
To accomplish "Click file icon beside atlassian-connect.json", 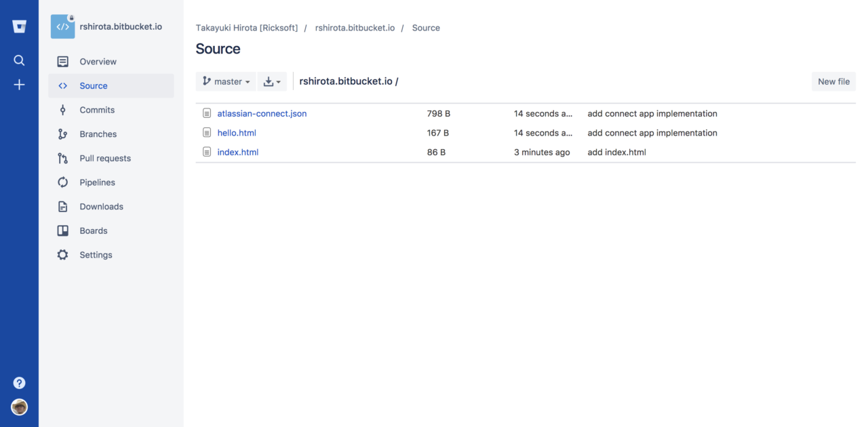I will (x=207, y=114).
